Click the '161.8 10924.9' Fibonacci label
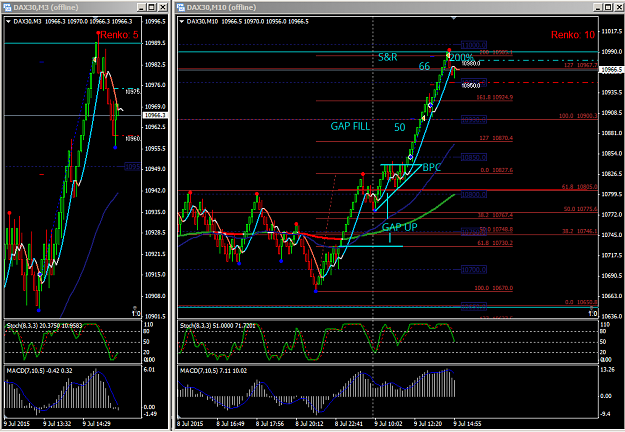Screen dimensions: 625x432 [x=495, y=97]
